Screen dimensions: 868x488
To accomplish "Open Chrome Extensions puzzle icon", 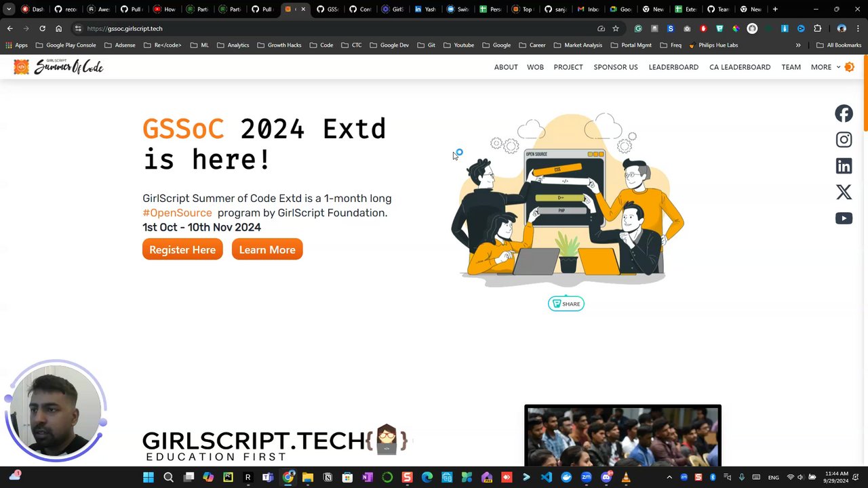I will 817,28.
